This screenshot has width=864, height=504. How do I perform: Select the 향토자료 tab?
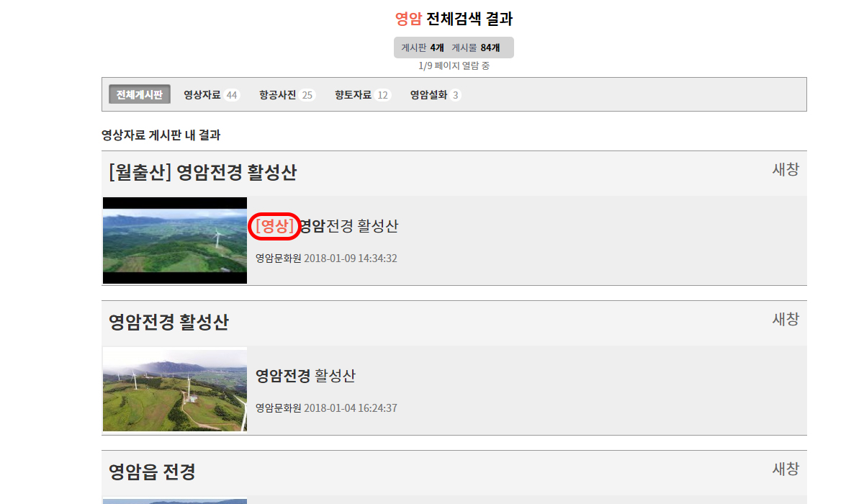point(353,94)
